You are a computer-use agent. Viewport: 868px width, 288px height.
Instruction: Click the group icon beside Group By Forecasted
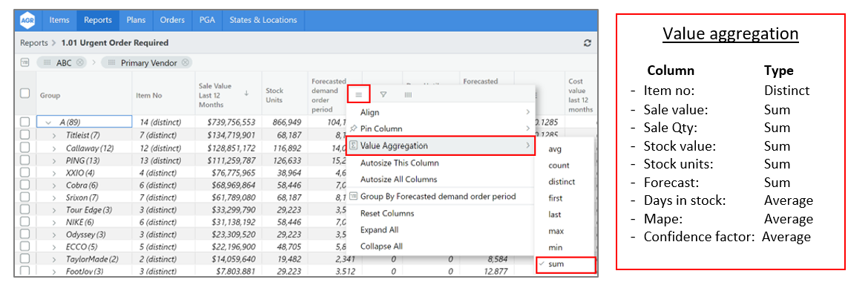pos(353,196)
